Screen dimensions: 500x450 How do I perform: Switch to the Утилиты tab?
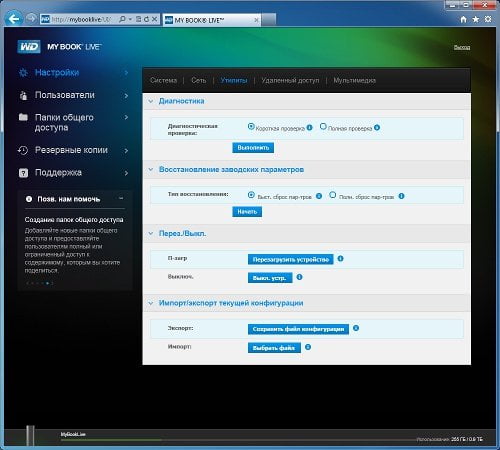pos(234,80)
